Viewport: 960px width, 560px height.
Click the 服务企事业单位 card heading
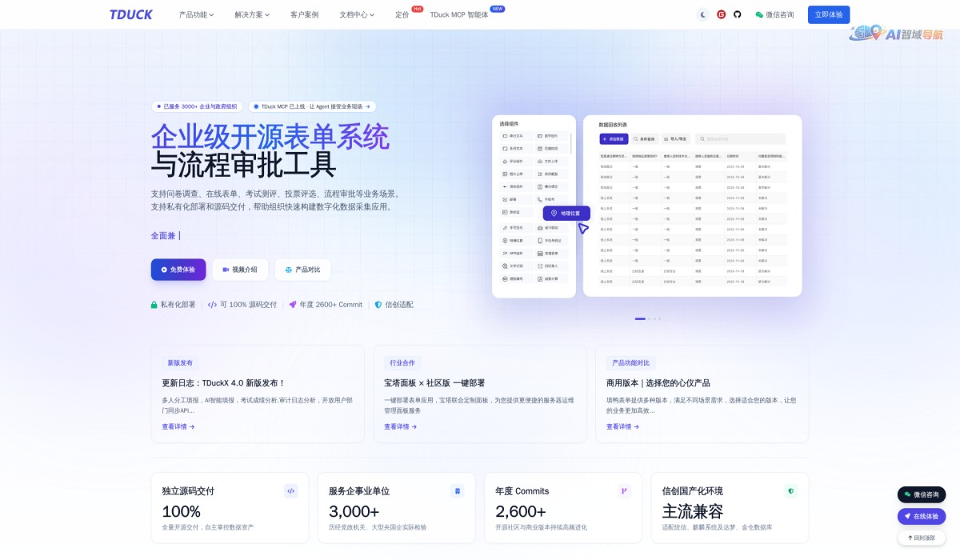tap(359, 491)
